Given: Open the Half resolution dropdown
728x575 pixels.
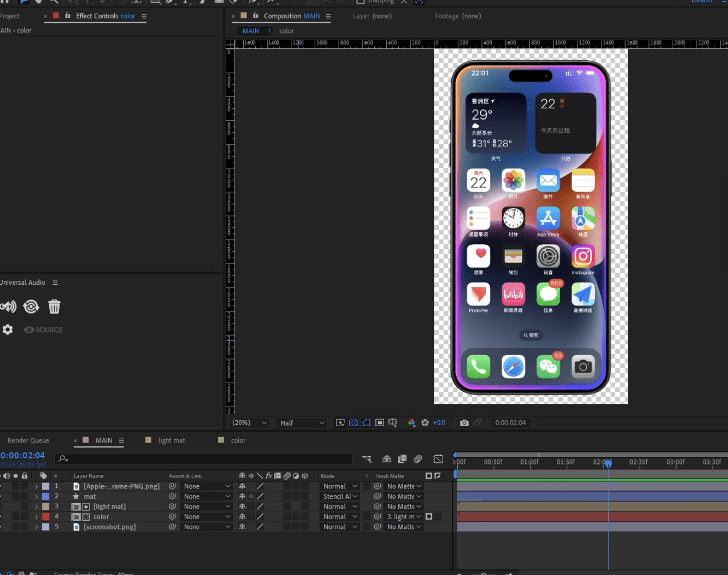Looking at the screenshot, I should (302, 423).
